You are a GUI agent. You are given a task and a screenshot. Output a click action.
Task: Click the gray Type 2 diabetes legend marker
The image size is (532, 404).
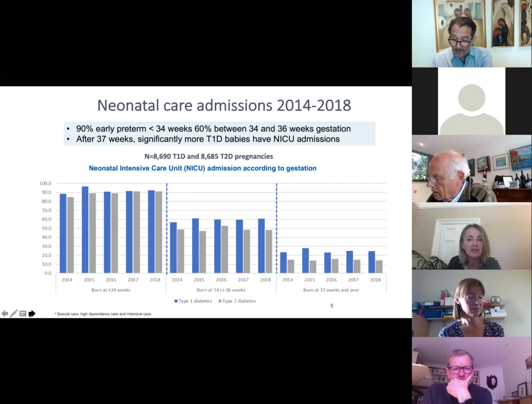tap(220, 301)
